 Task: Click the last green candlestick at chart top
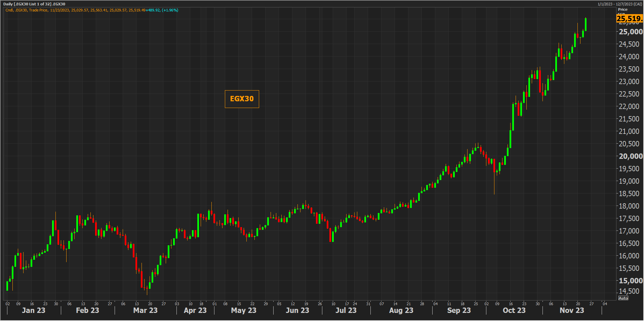(586, 25)
